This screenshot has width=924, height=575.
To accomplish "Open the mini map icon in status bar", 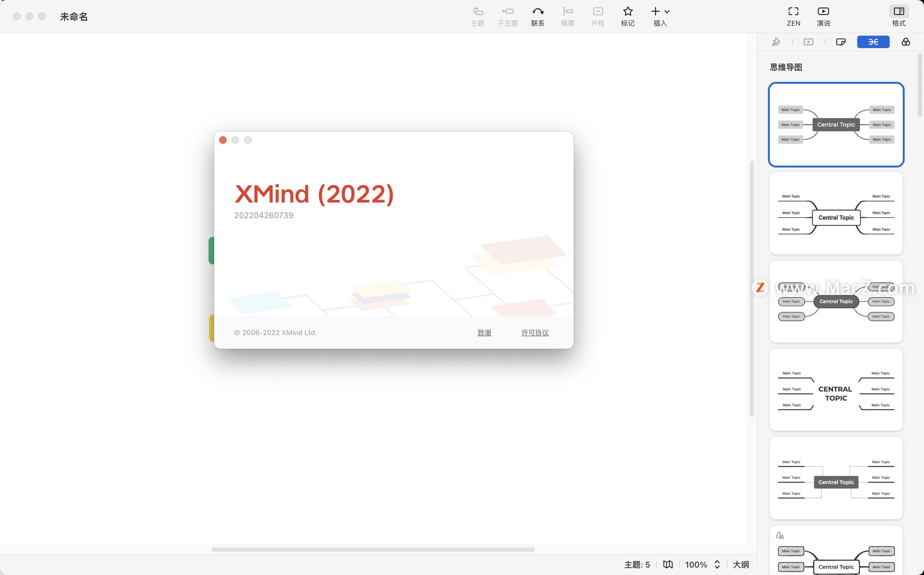I will [668, 565].
